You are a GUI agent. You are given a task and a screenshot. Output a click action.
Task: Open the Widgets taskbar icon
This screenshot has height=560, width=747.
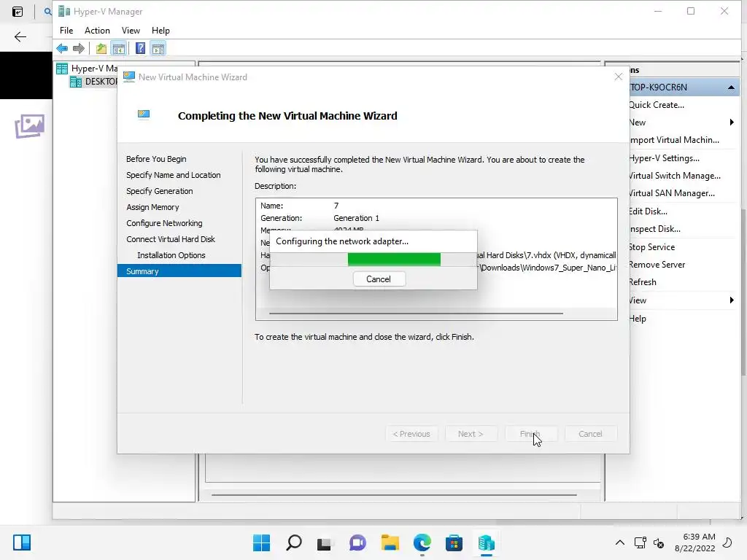[x=22, y=542]
